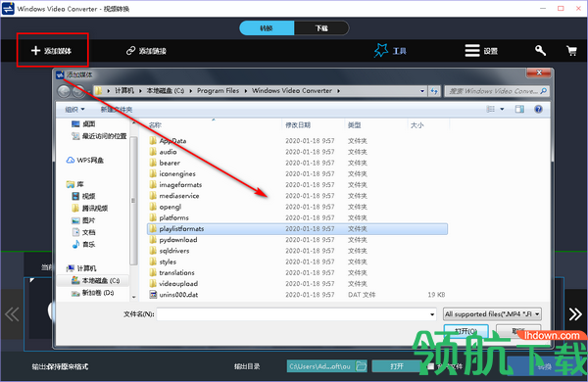Viewport: 588px width, 382px height.
Task: Select Libraries node in navigation pane
Action: (x=75, y=184)
